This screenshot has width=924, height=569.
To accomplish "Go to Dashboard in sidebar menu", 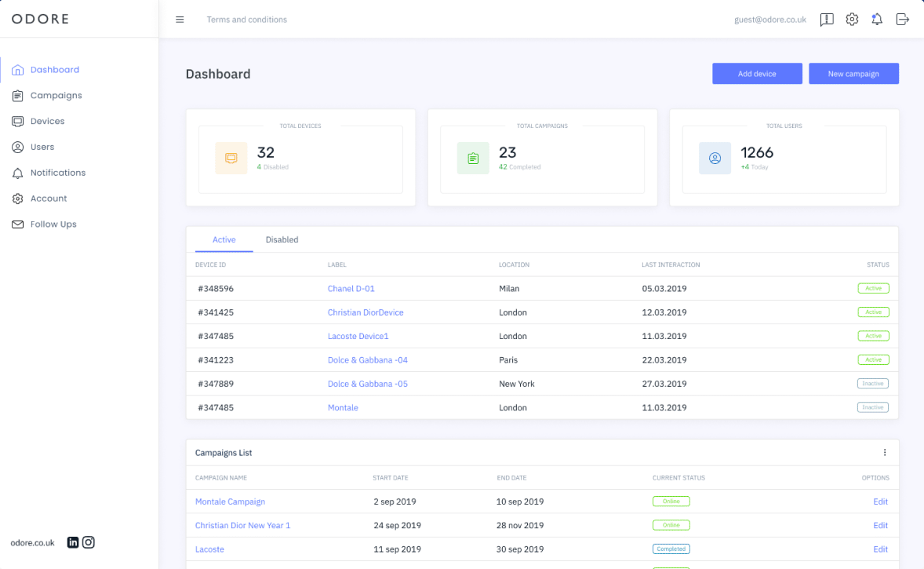I will (x=55, y=70).
